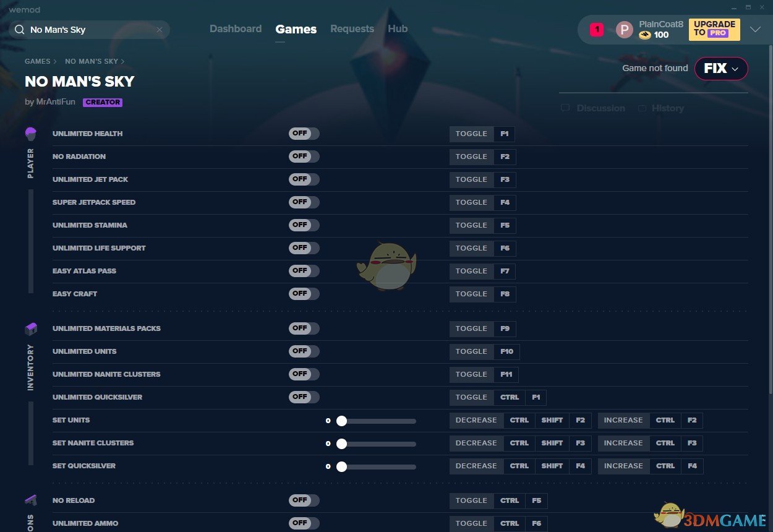Viewport: 773px width, 532px height.
Task: Click the Set Quicksilver slider
Action: [x=376, y=466]
